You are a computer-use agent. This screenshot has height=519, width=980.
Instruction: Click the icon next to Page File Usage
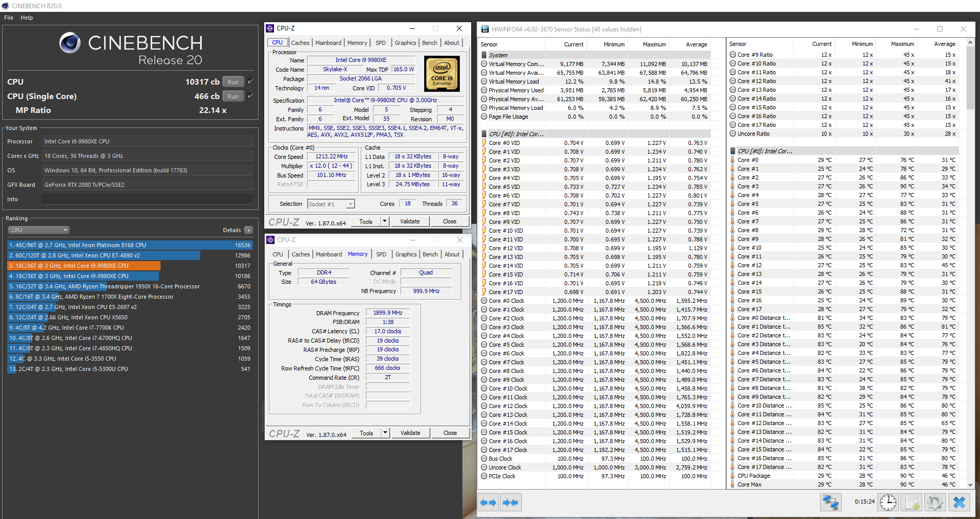point(484,117)
